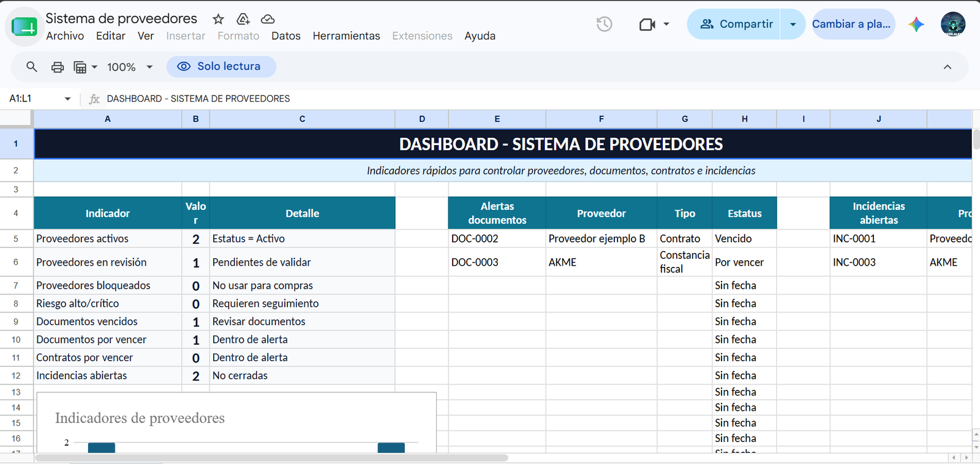980x464 pixels.
Task: Click the Detalle header cell
Action: tap(303, 213)
